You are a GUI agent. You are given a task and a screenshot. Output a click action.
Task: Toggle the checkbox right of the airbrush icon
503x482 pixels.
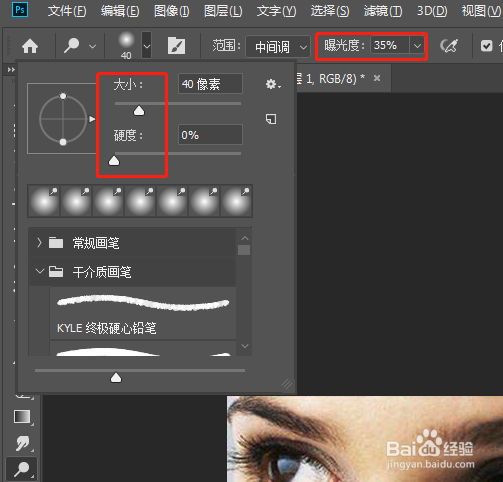click(487, 46)
